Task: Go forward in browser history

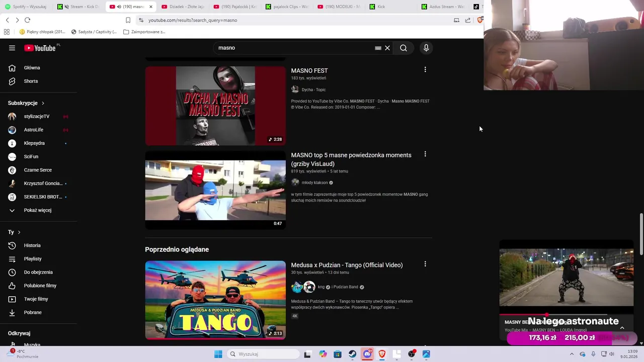Action: click(17, 20)
